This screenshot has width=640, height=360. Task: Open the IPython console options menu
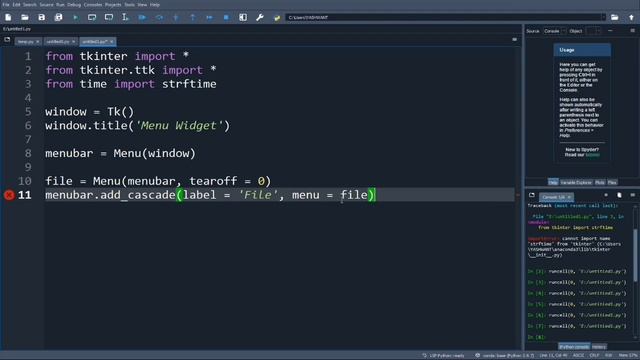633,196
